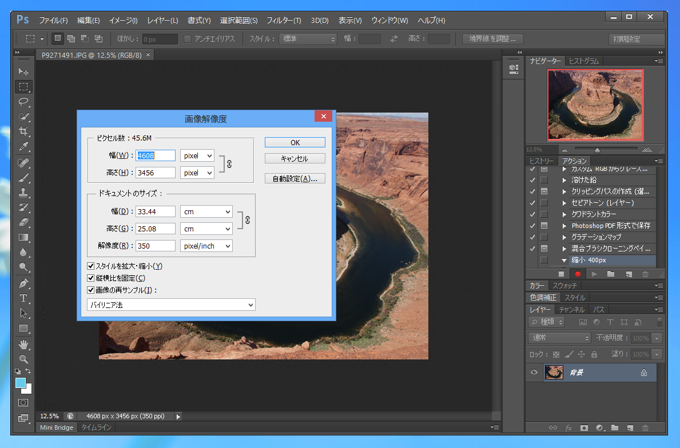Click the play action button
The height and width of the screenshot is (448, 680).
594,274
